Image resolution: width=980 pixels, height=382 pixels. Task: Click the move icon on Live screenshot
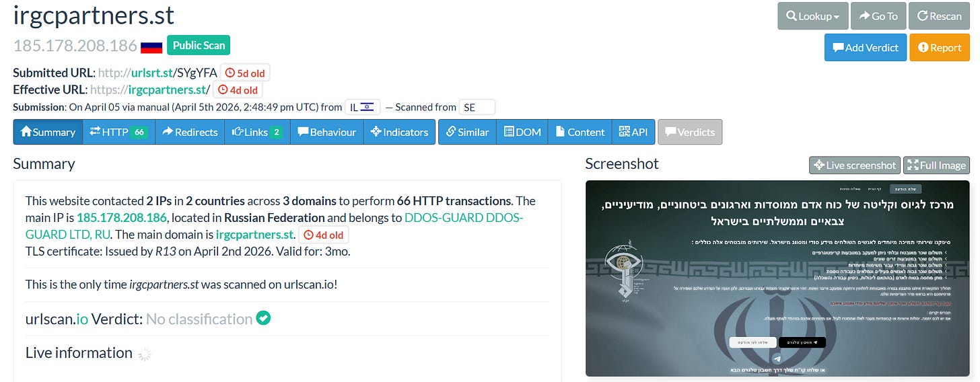pyautogui.click(x=819, y=165)
